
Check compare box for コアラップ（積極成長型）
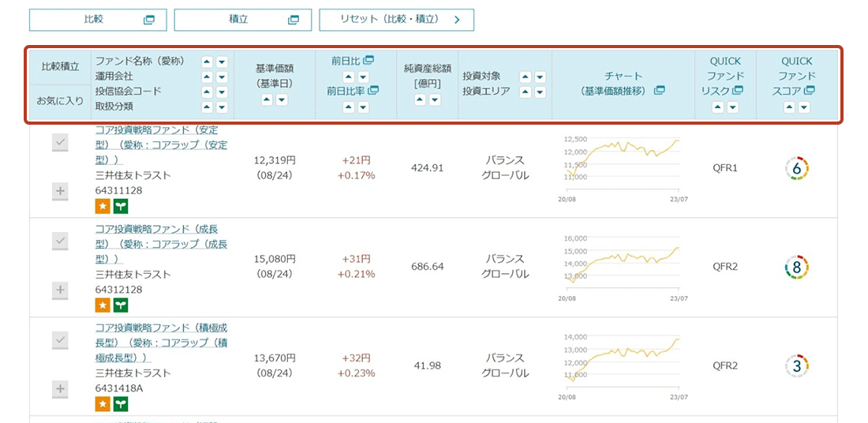point(60,340)
